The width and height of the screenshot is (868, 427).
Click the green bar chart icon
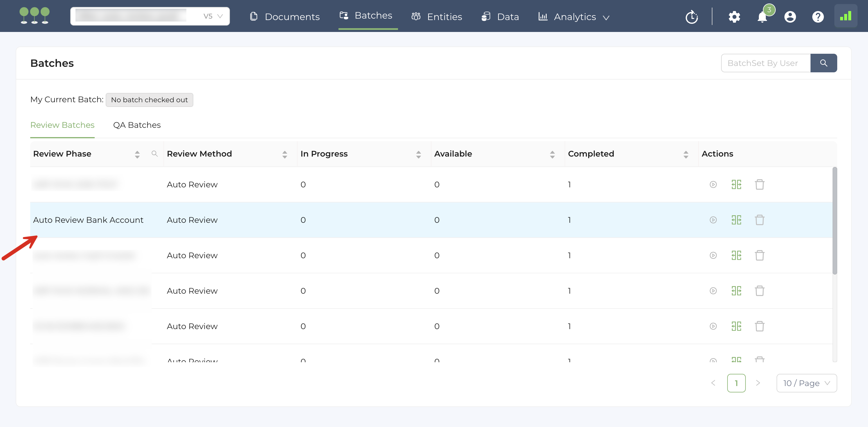tap(845, 16)
